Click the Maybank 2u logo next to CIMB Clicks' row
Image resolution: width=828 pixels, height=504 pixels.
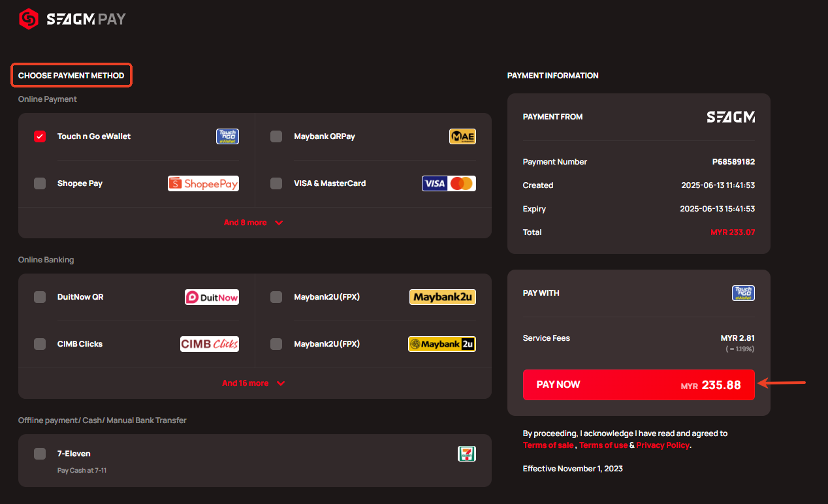442,344
